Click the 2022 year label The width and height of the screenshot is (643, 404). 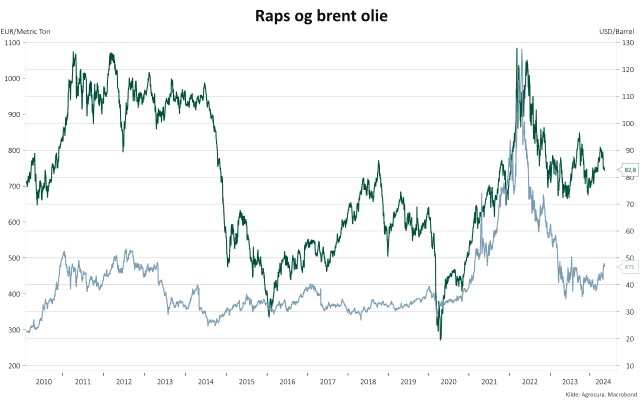coord(529,381)
